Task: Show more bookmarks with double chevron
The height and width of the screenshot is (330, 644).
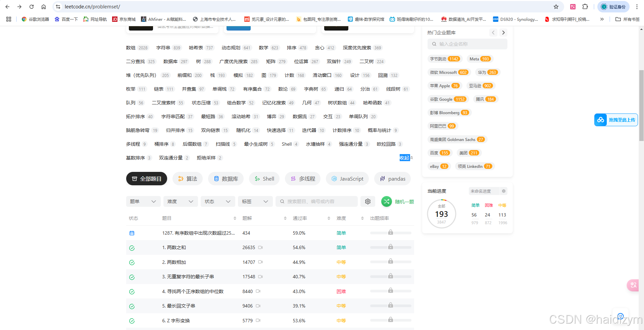Action: click(x=602, y=19)
